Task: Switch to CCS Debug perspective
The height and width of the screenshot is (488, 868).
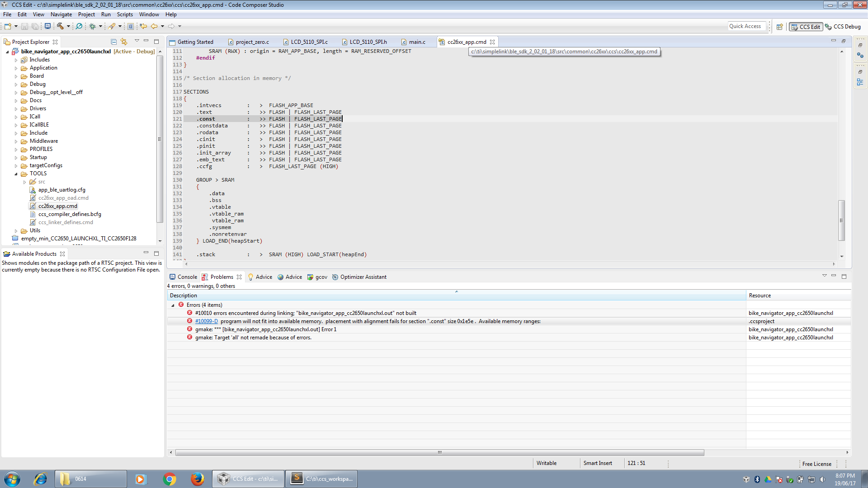Action: click(x=843, y=27)
